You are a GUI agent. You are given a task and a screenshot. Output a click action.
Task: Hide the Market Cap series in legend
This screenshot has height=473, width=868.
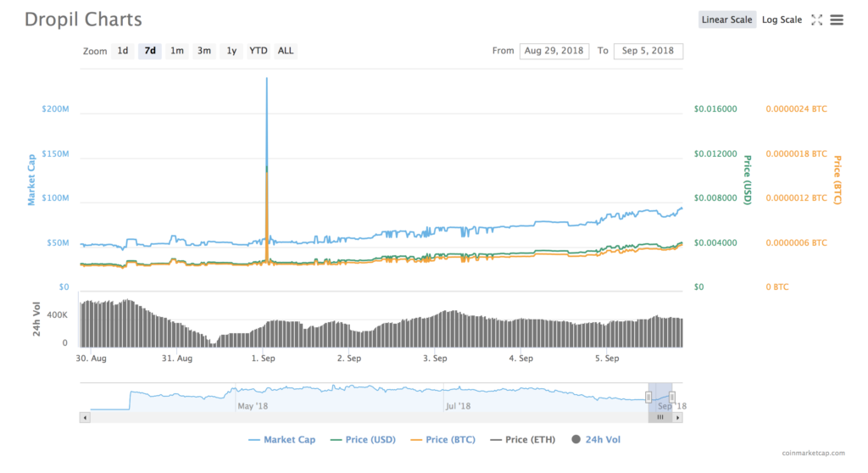284,440
